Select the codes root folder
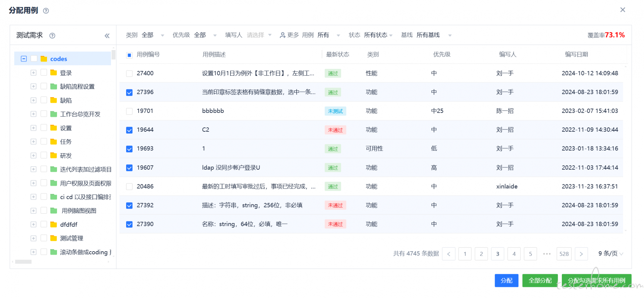 pos(58,59)
